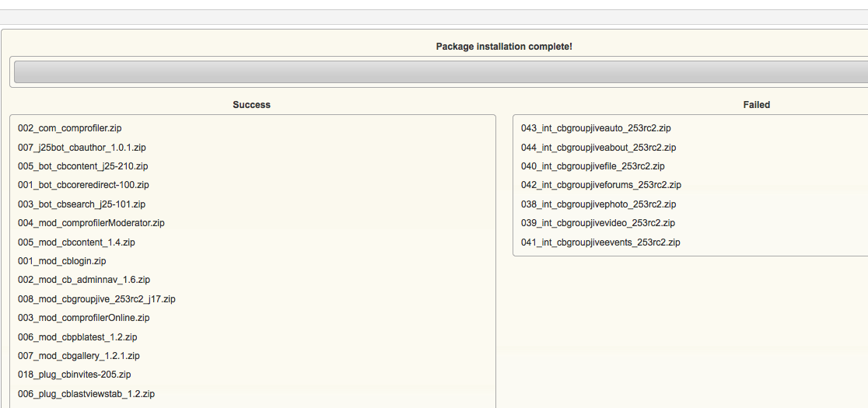Viewport: 868px width, 408px height.
Task: Click failed 041_int_cbgroupjiveevents_253rc2.zip item
Action: point(600,242)
